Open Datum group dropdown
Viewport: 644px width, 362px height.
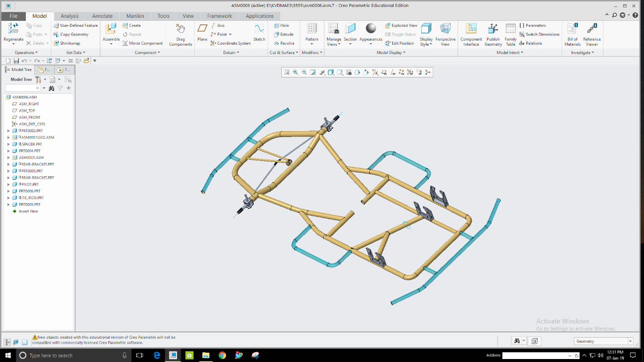(231, 52)
